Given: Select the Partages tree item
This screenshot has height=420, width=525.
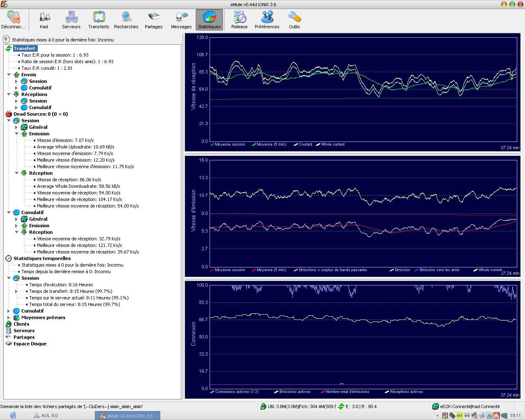Looking at the screenshot, I should pos(24,337).
